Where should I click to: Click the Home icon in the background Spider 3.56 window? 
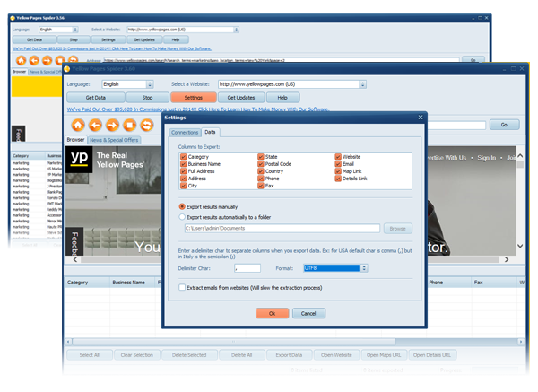[x=22, y=61]
